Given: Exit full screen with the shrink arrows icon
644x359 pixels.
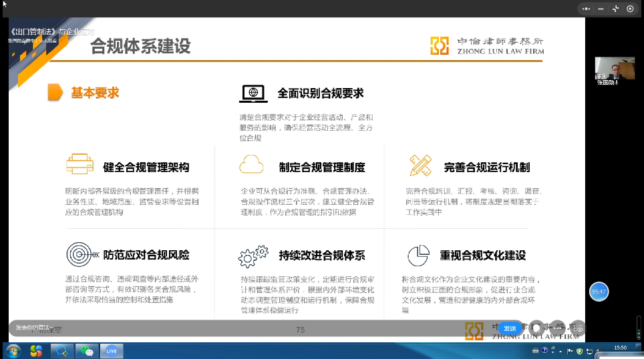Looking at the screenshot, I should click(615, 9).
